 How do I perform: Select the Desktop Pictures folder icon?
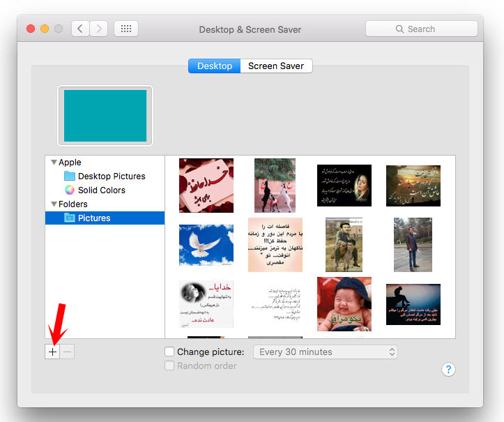[x=70, y=176]
